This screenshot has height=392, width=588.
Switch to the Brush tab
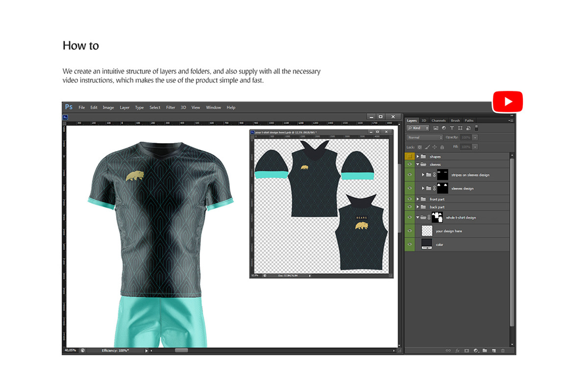pos(455,121)
